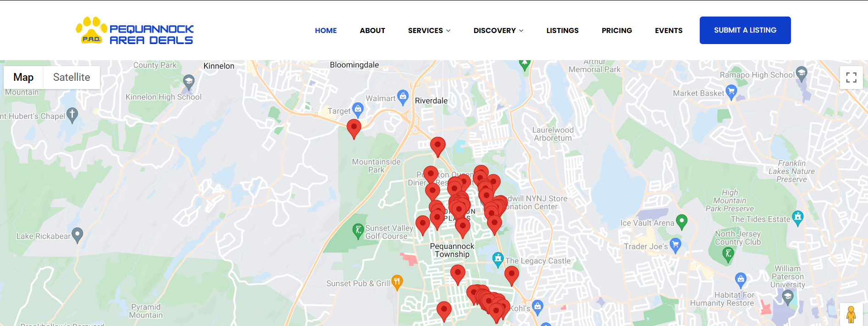Click the green park pin near Bloomingdale
The width and height of the screenshot is (868, 326).
525,64
